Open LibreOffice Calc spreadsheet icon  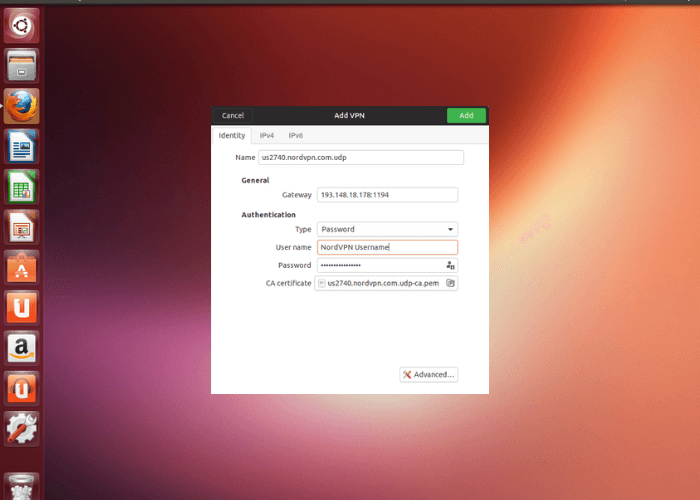pyautogui.click(x=21, y=187)
